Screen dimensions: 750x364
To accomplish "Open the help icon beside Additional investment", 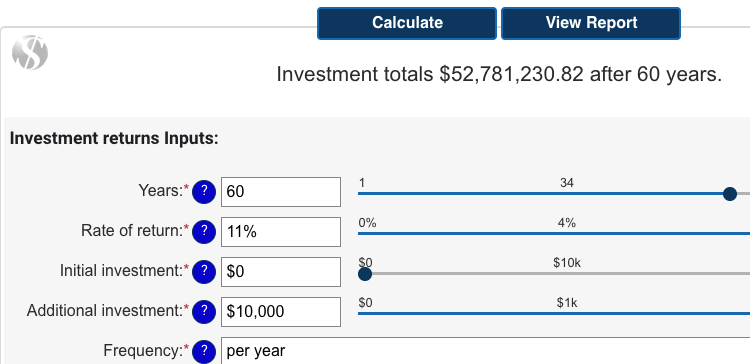I will pyautogui.click(x=204, y=312).
